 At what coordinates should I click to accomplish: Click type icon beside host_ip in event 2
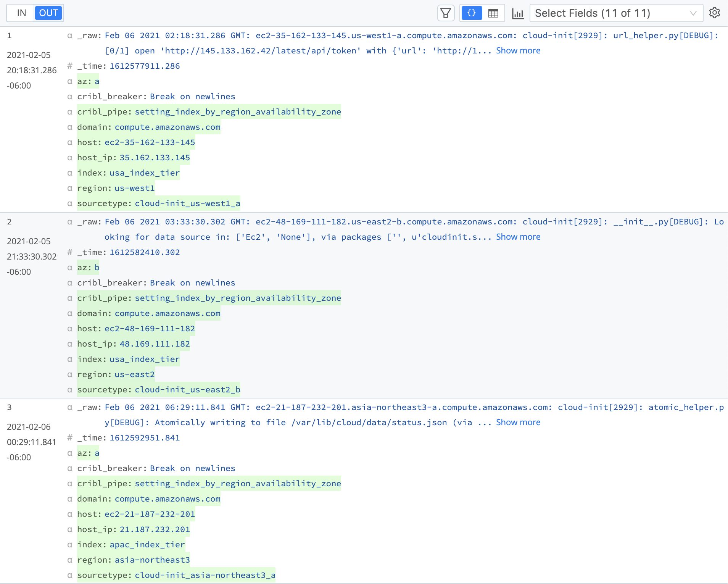click(70, 344)
